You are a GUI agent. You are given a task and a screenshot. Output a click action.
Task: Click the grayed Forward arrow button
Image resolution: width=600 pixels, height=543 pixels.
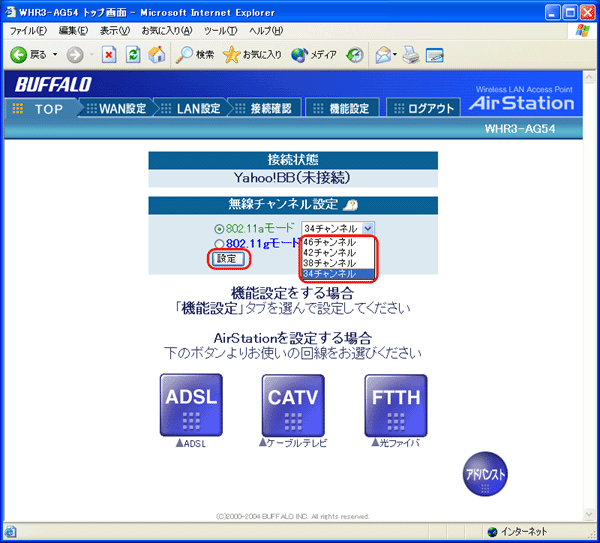75,55
